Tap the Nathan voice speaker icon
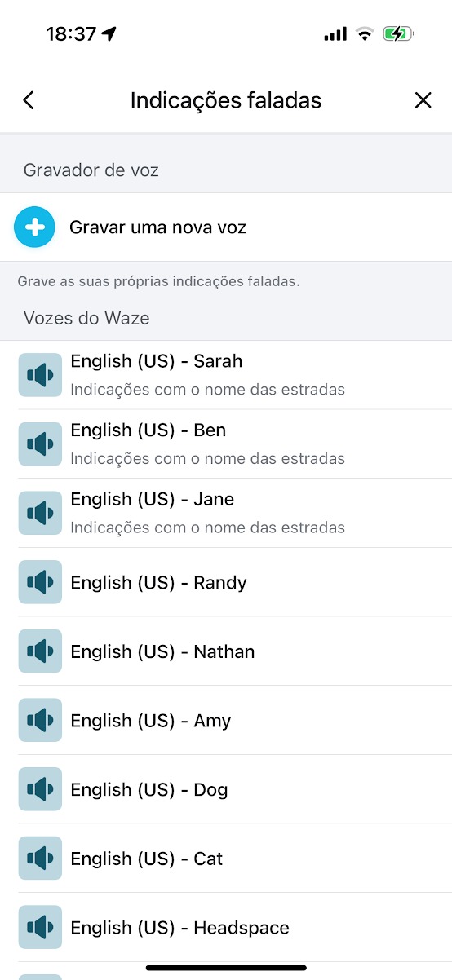The height and width of the screenshot is (980, 452). (x=40, y=651)
